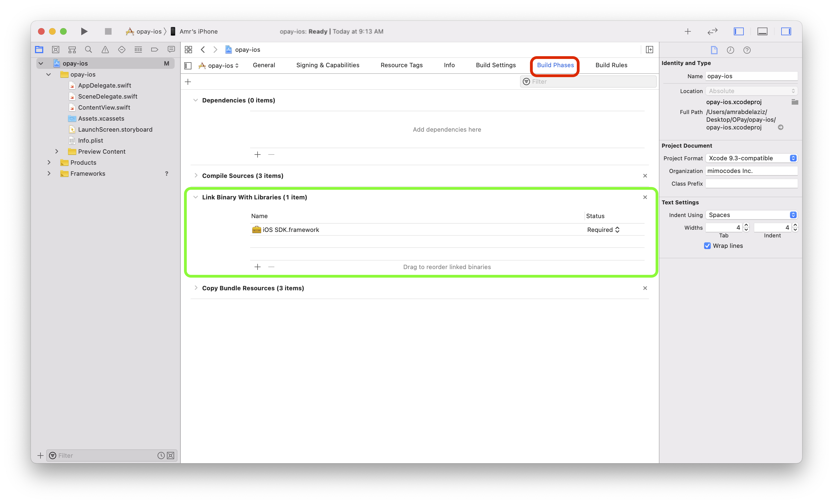Open the Source Control navigator icon

56,50
